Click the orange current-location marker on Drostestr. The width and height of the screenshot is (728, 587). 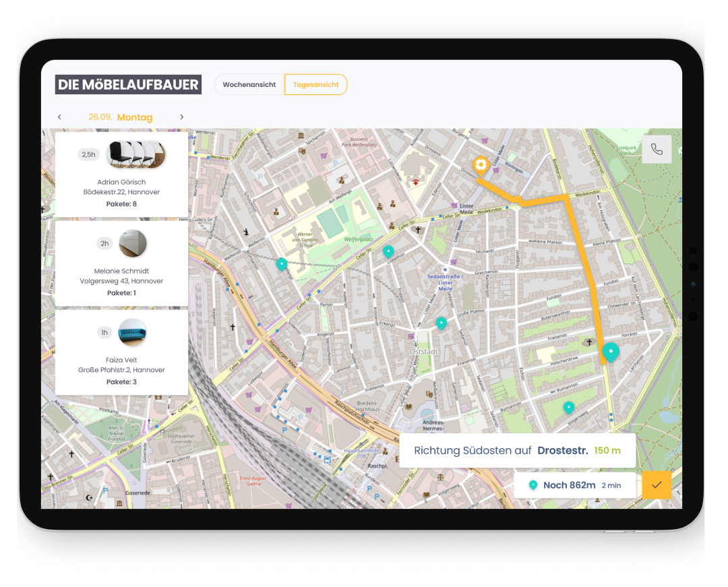pyautogui.click(x=481, y=166)
